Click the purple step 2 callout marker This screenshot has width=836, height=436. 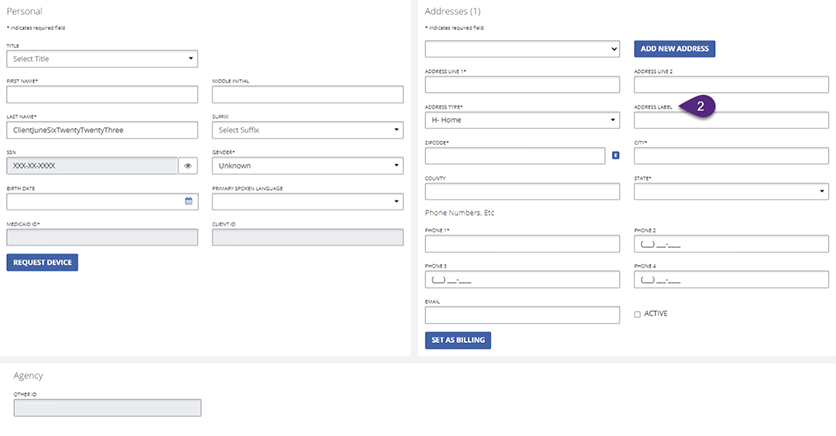coord(701,105)
